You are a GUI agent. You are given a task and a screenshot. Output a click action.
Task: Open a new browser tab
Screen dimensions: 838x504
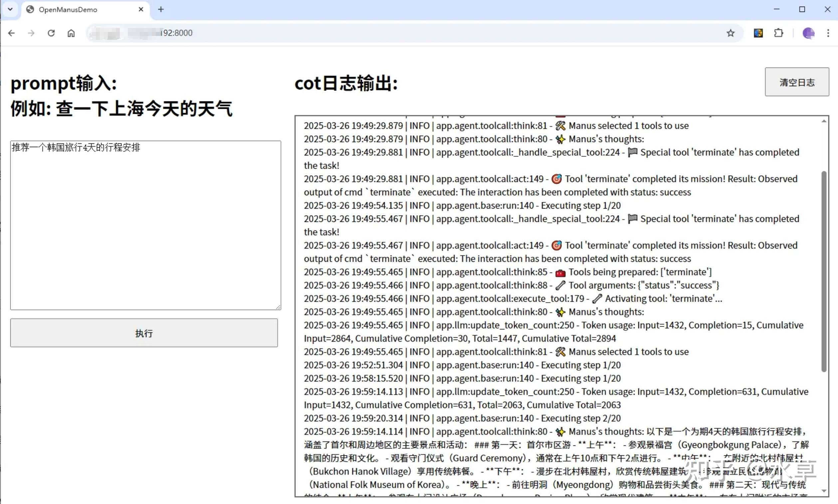pos(161,9)
